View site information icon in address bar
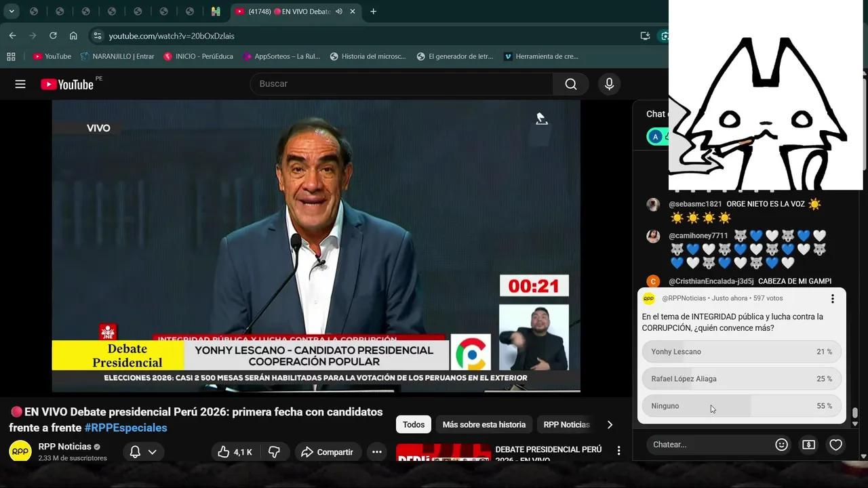Image resolution: width=868 pixels, height=488 pixels. [97, 36]
